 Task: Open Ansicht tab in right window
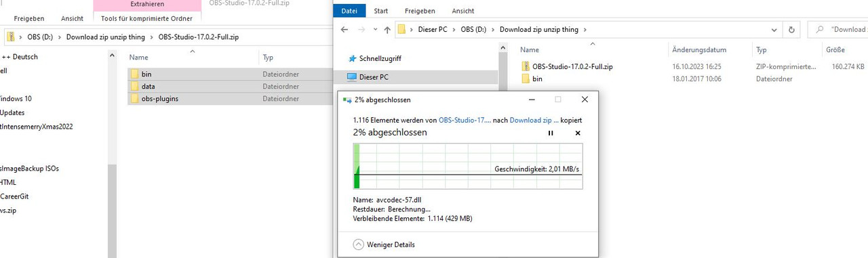point(463,11)
